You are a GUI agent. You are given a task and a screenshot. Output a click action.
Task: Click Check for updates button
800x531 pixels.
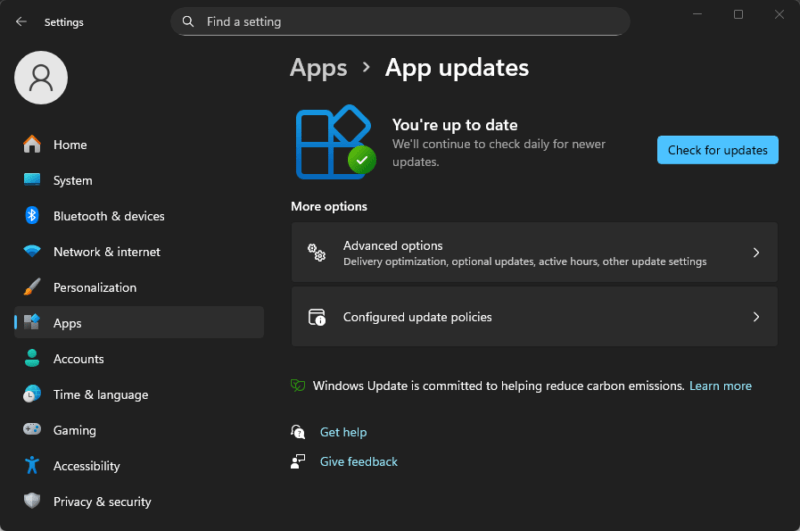tap(717, 150)
